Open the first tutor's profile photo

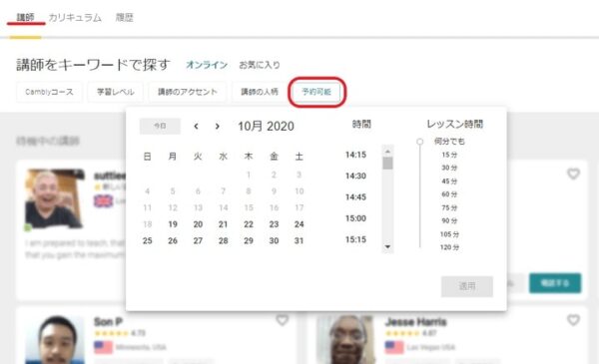click(55, 199)
